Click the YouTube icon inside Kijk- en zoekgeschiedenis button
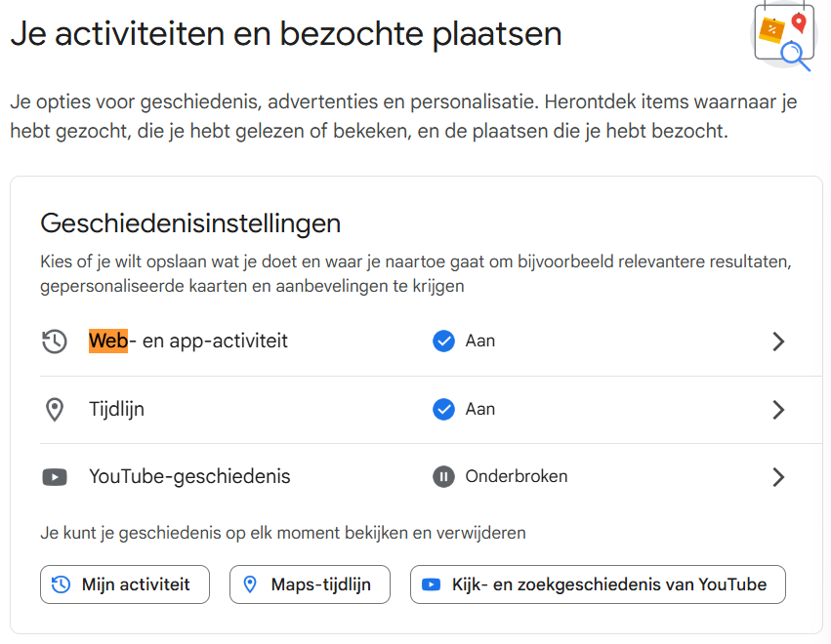Image resolution: width=831 pixels, height=644 pixels. (431, 584)
